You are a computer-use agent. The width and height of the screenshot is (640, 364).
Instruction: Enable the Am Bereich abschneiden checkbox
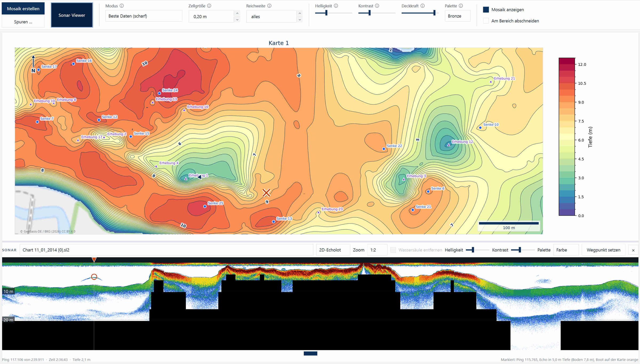486,21
